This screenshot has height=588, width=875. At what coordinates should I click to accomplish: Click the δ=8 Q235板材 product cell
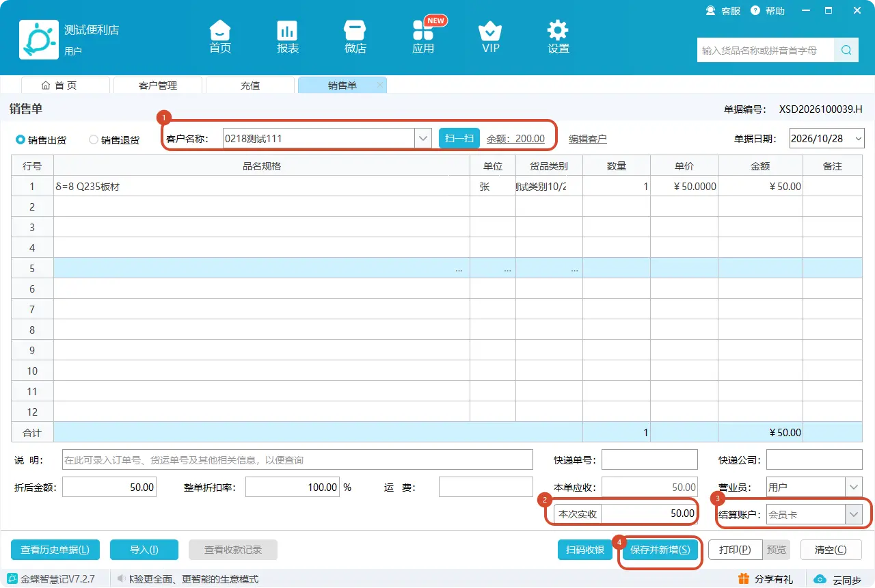pyautogui.click(x=262, y=186)
